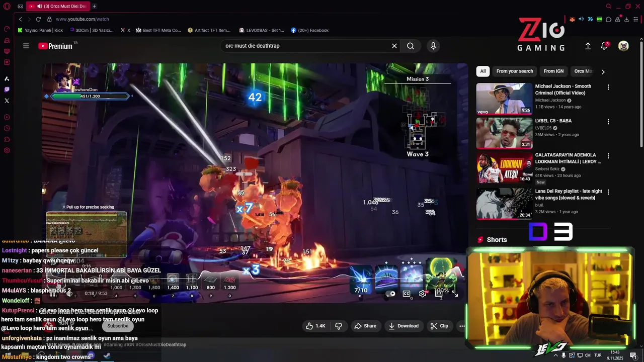Open Steam from the taskbar
This screenshot has width=644, height=362.
point(107,356)
